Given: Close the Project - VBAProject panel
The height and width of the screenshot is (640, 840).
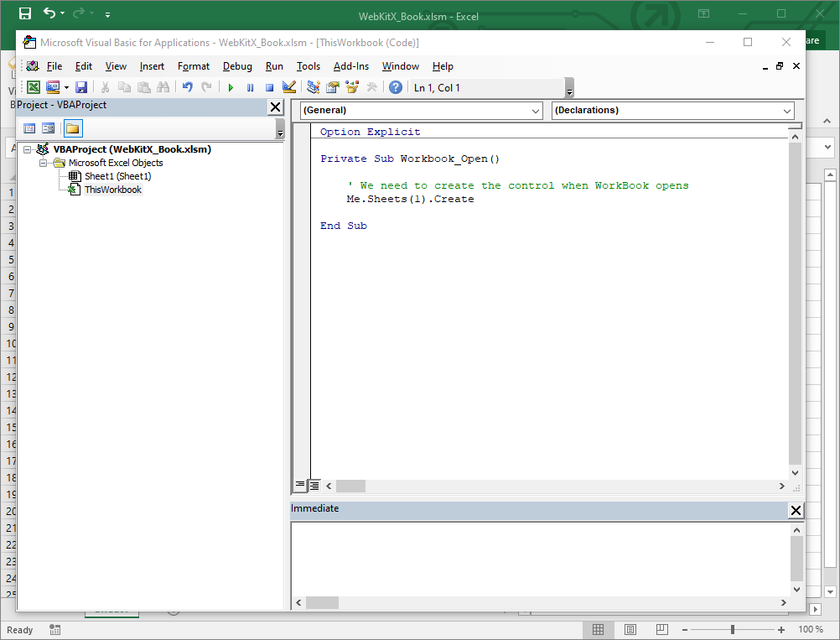Looking at the screenshot, I should tap(275, 107).
